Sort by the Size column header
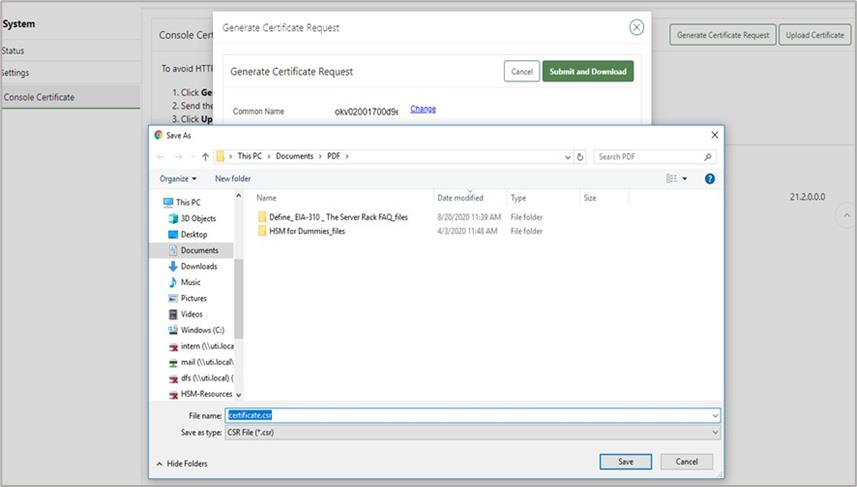857x487 pixels. tap(590, 198)
